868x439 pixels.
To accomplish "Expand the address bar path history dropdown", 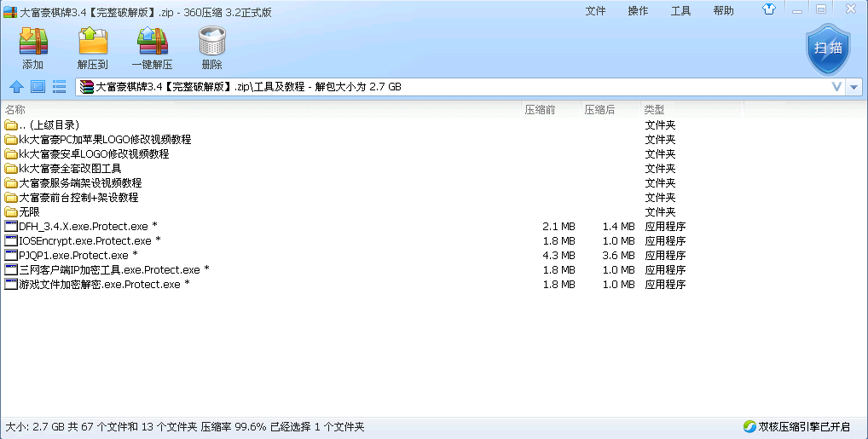I will 836,87.
